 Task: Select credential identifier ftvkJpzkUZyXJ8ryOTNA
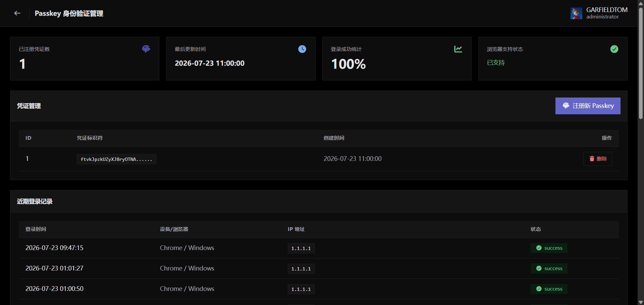116,159
